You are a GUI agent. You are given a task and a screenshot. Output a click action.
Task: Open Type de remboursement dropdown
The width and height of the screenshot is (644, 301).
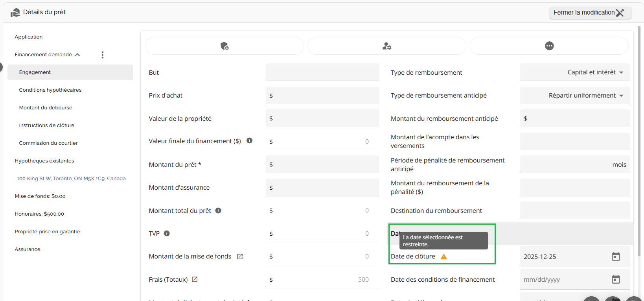click(575, 72)
